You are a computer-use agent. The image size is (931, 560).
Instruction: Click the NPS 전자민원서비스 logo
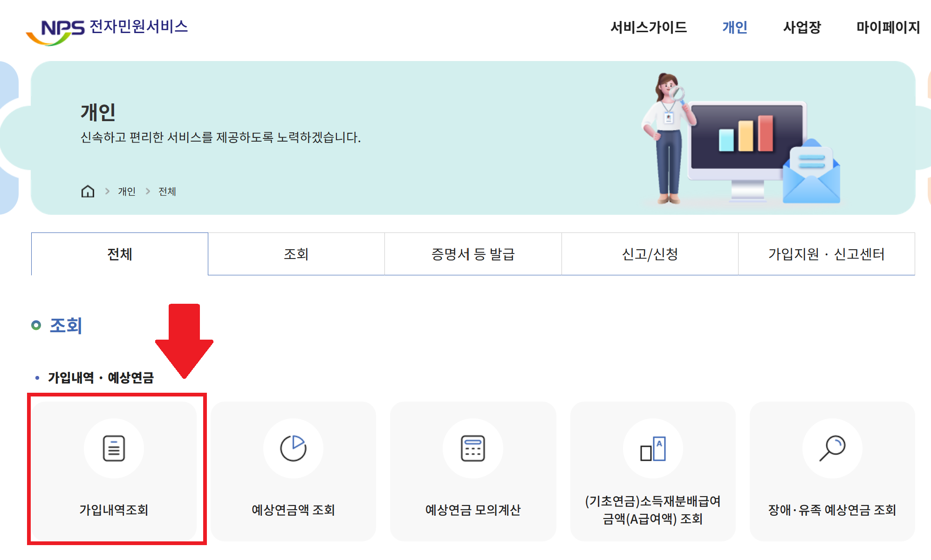107,29
